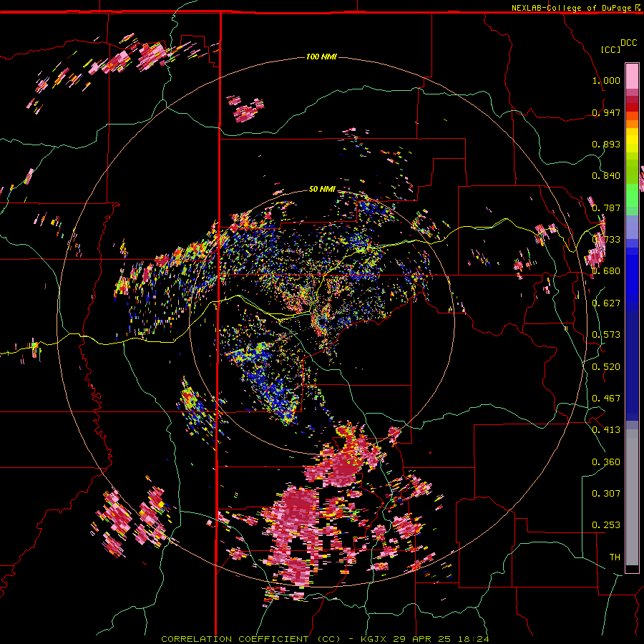Screen dimensions: 644x644
Task: Click the 0.893 legend value
Action: 606,144
